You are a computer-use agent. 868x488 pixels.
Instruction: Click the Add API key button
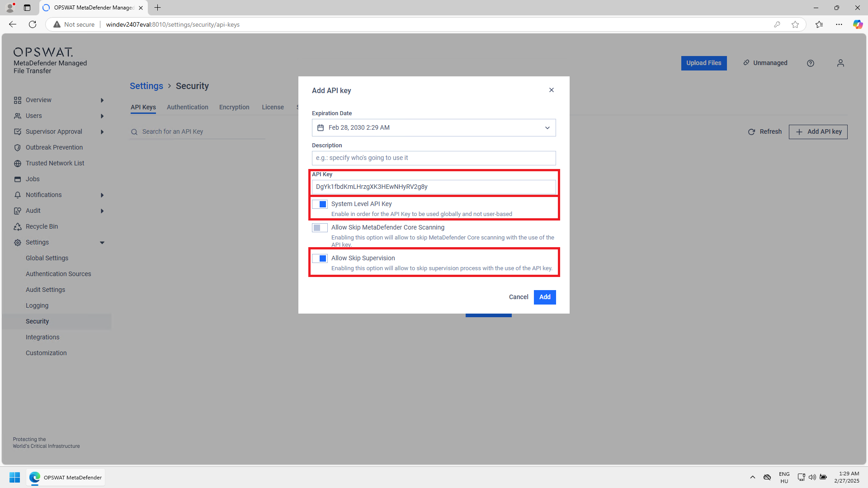818,132
